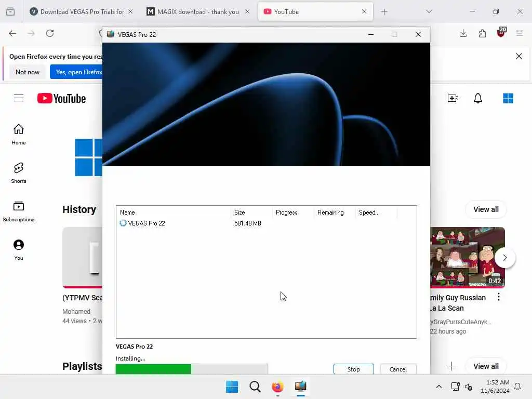Screen dimensions: 532x399
Task: Reload the current Firefox page
Action: [50, 33]
